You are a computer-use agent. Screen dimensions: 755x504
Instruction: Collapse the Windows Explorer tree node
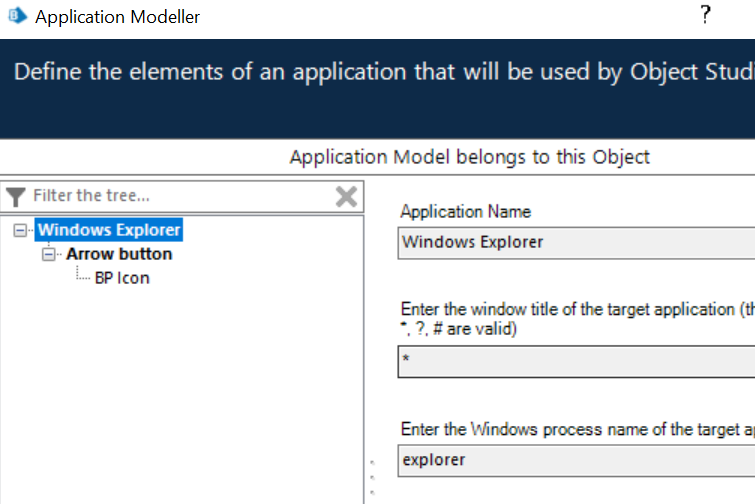click(21, 230)
